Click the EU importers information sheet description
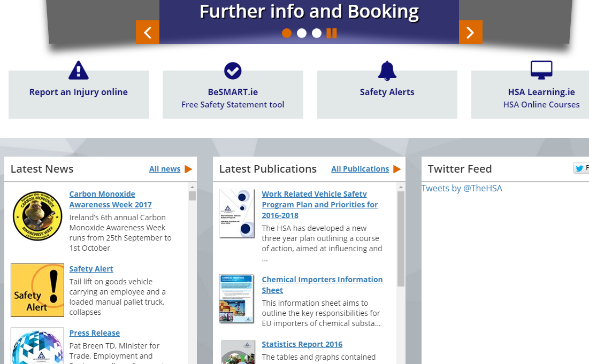This screenshot has height=364, width=589. [321, 313]
